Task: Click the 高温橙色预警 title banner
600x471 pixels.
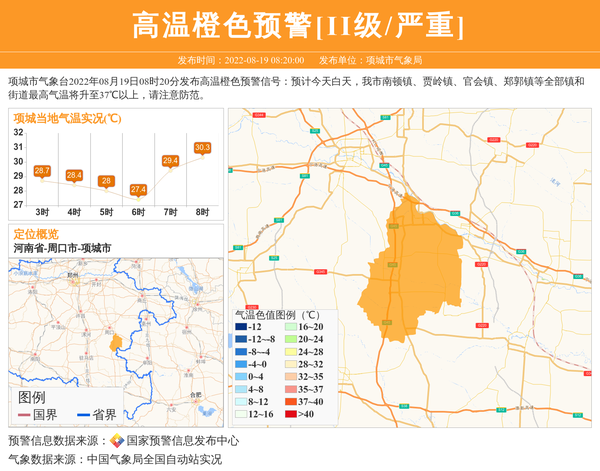Action: (299, 24)
